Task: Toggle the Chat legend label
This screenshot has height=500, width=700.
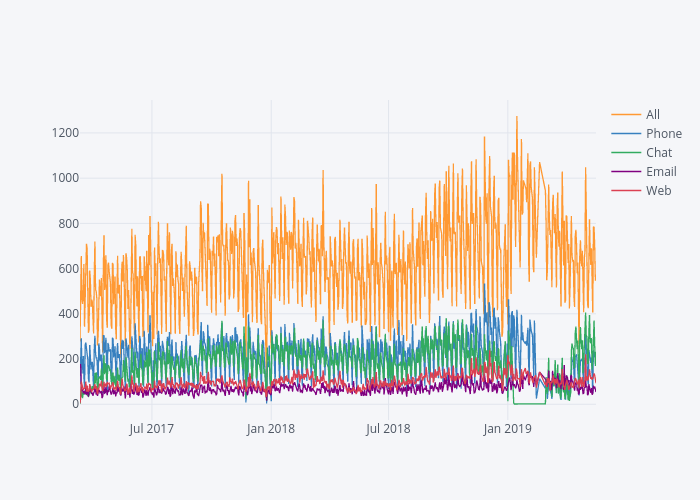Action: pyautogui.click(x=658, y=152)
